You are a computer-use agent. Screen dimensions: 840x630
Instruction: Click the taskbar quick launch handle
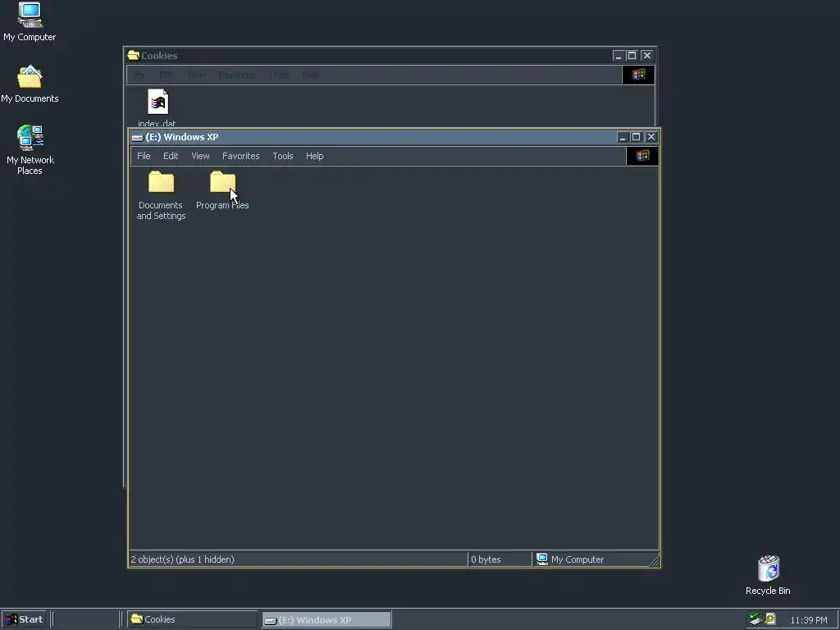pos(53,619)
